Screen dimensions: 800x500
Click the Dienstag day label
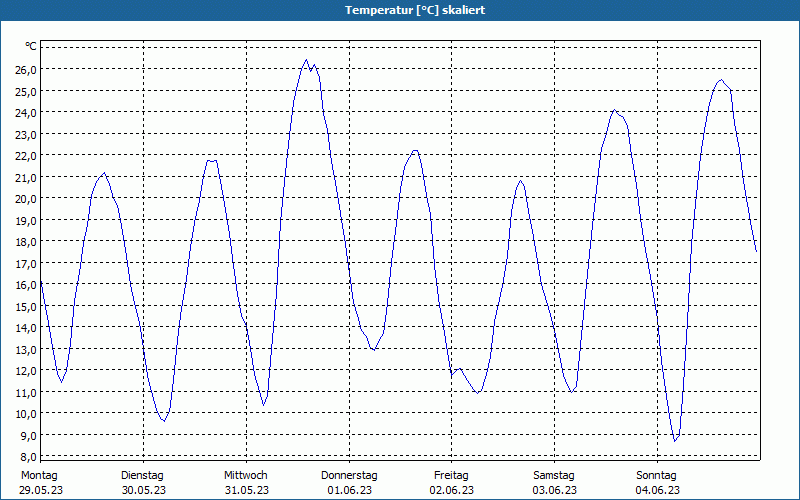[x=142, y=475]
